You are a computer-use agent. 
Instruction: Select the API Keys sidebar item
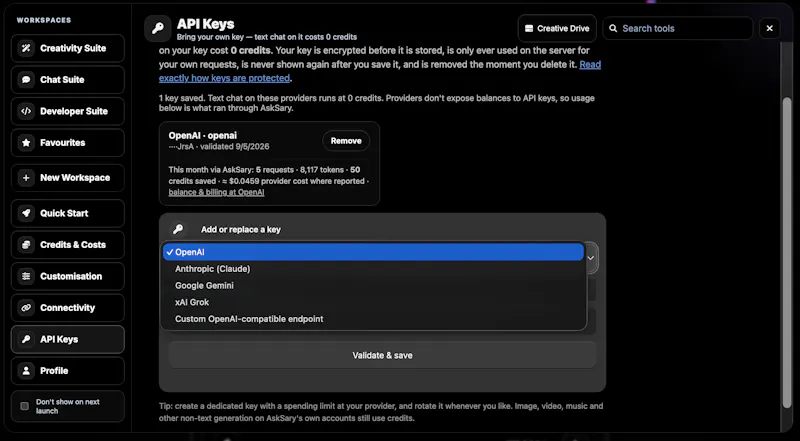point(68,339)
